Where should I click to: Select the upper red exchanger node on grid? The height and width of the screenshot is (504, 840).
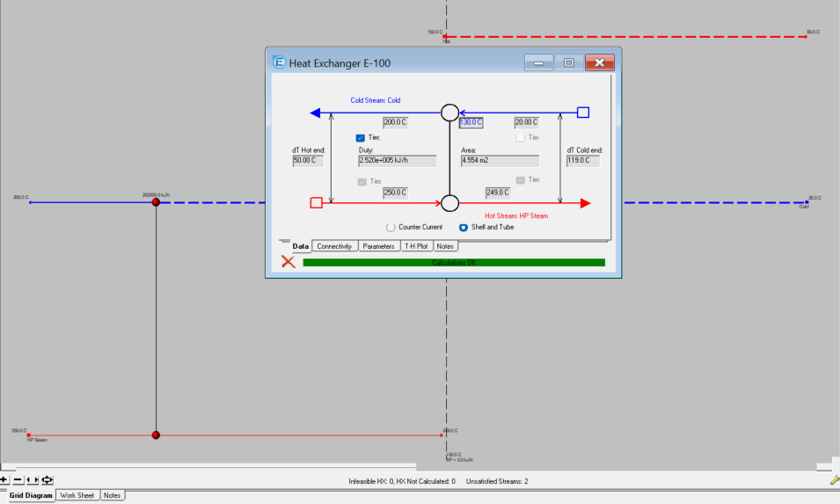pos(156,202)
